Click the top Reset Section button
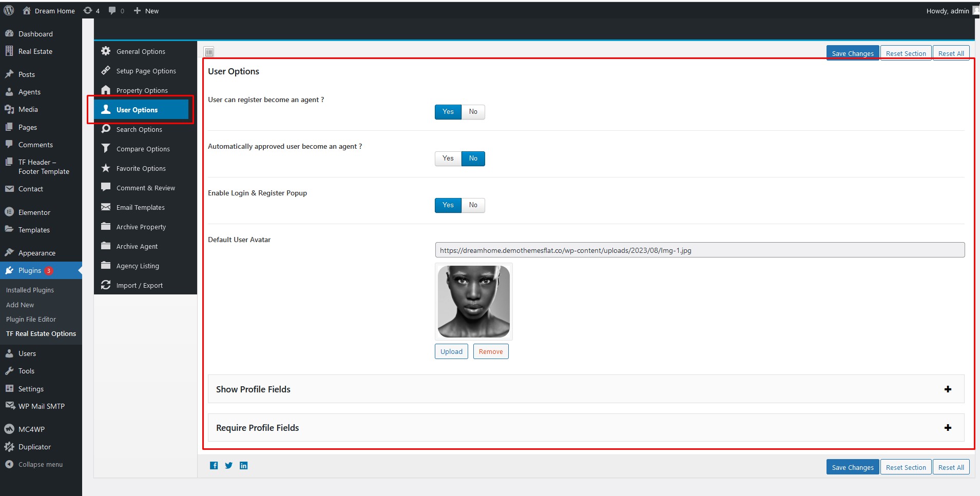Viewport: 980px width, 496px height. 906,53
